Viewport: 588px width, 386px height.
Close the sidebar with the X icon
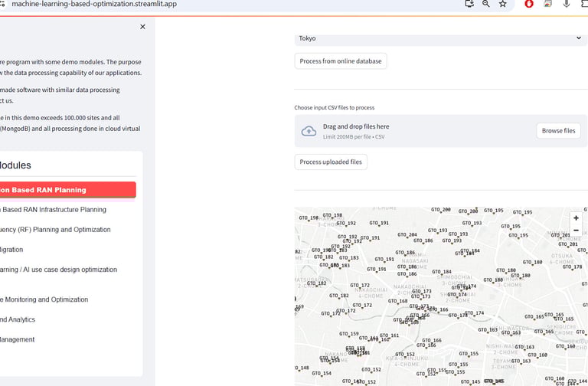142,27
